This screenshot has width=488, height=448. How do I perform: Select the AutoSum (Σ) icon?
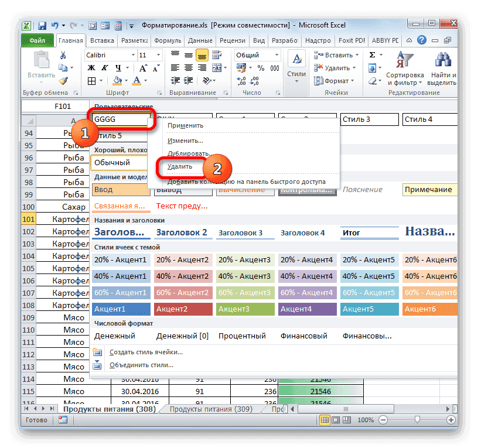click(x=371, y=54)
